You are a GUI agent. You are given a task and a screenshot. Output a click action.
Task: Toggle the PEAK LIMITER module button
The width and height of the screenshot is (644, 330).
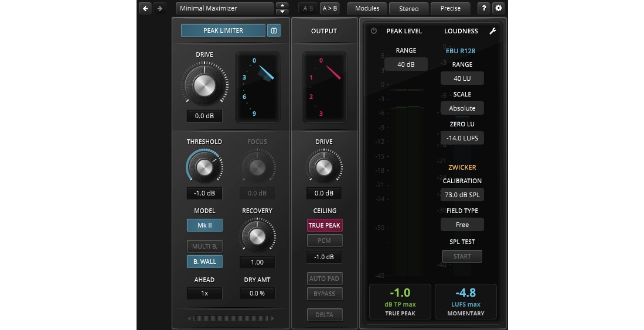click(223, 30)
